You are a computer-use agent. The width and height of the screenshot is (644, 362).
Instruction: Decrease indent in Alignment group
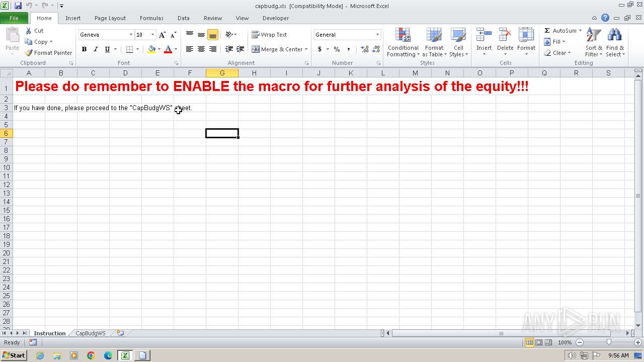tap(229, 49)
